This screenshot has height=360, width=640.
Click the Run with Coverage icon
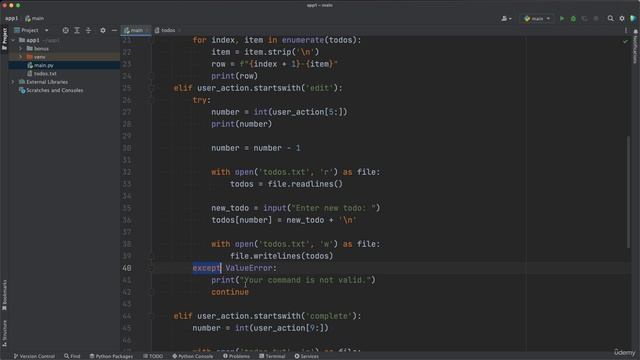pyautogui.click(x=584, y=18)
